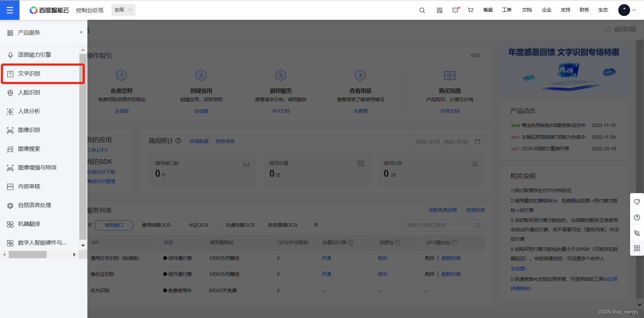Click the floating favorite heart icon

[637, 202]
